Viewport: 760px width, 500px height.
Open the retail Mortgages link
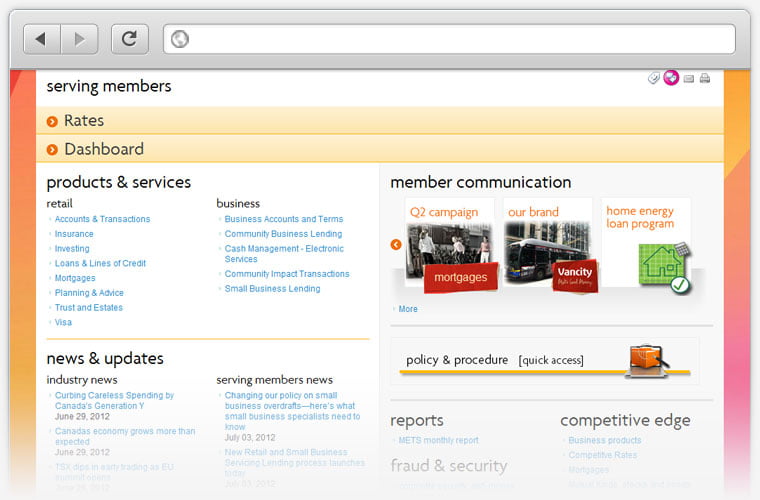click(x=75, y=278)
